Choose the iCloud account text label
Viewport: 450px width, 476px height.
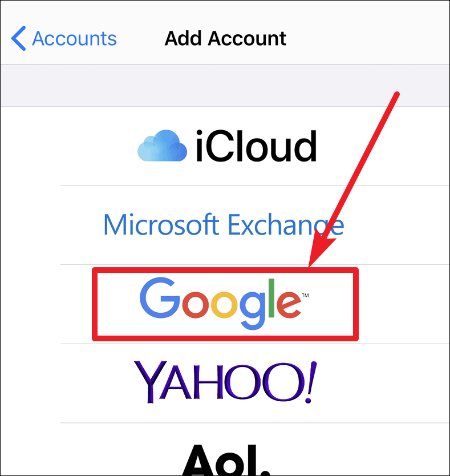coord(256,146)
